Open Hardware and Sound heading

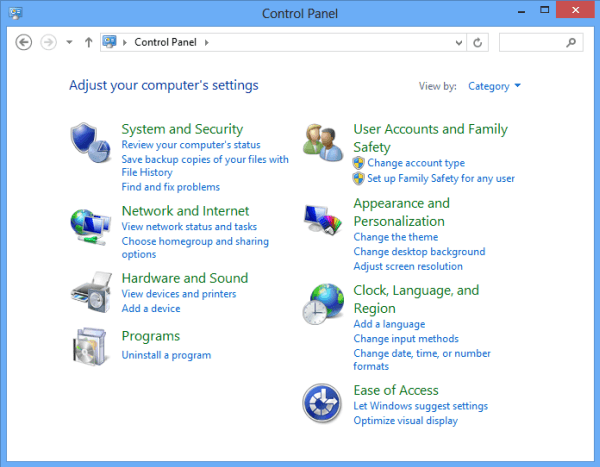[x=185, y=278]
